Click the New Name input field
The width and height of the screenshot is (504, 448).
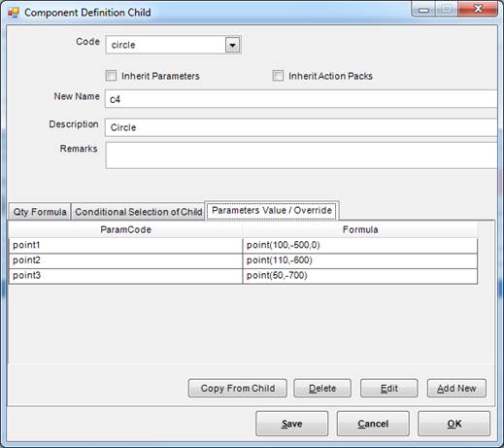[301, 99]
